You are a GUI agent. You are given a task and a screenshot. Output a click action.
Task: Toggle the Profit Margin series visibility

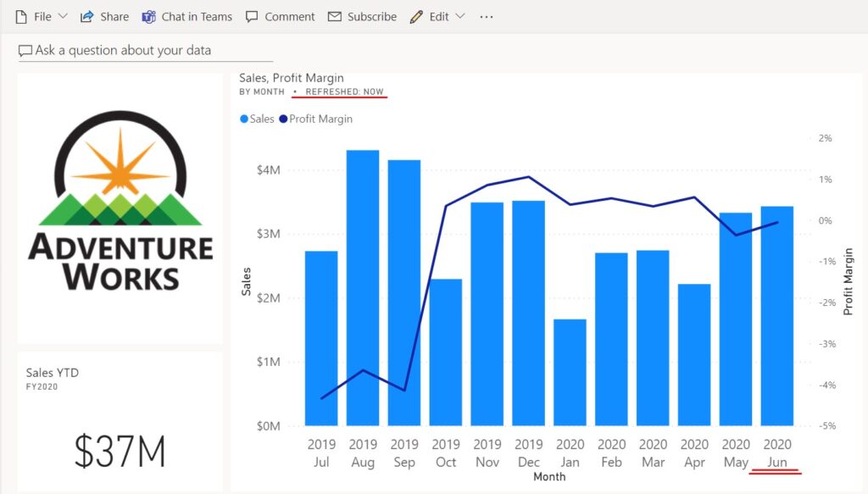(313, 119)
